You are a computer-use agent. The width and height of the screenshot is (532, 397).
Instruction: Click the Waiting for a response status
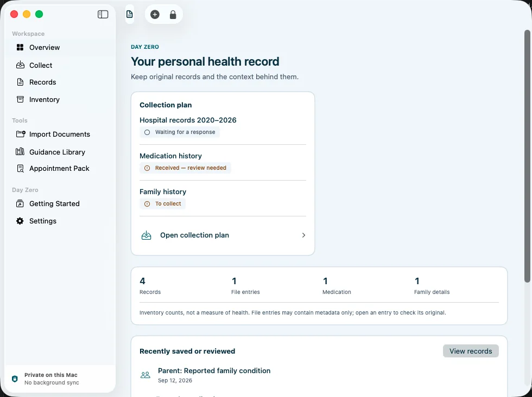(x=180, y=132)
